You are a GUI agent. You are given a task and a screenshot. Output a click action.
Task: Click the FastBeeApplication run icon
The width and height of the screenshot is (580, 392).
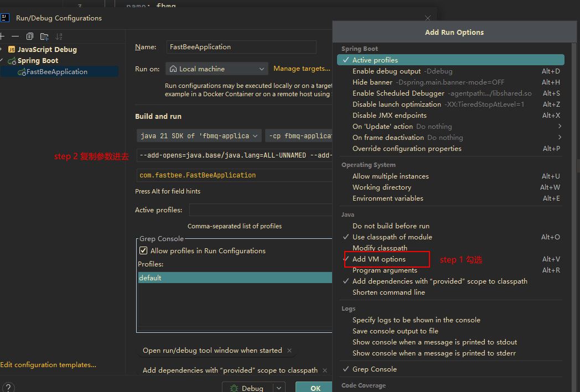pos(22,72)
